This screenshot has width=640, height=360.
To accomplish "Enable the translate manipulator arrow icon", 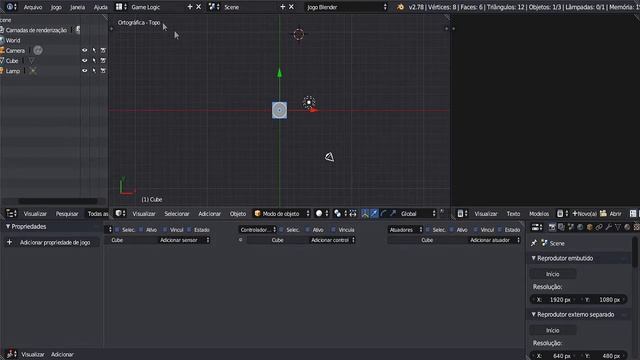I will [374, 213].
